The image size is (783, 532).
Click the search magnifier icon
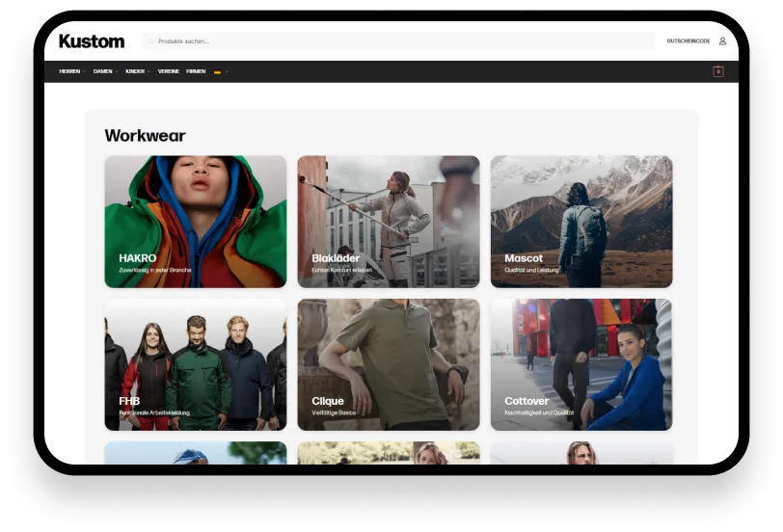tap(150, 41)
